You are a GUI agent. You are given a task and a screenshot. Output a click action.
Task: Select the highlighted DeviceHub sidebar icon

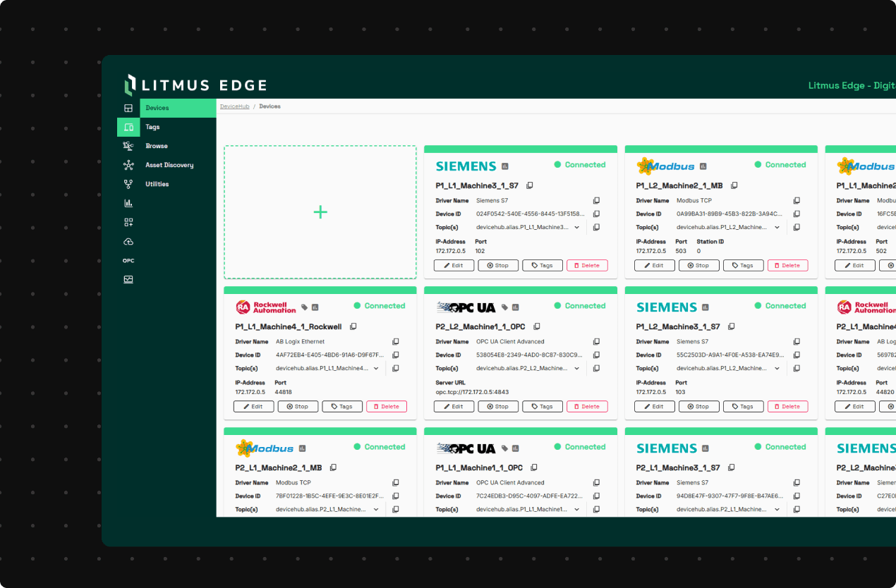click(x=128, y=127)
